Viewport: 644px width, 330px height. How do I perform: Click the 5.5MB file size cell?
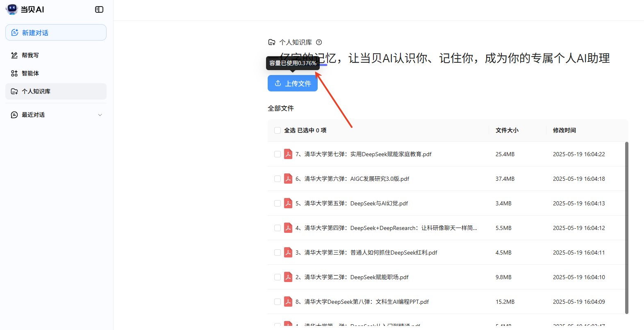coord(503,228)
